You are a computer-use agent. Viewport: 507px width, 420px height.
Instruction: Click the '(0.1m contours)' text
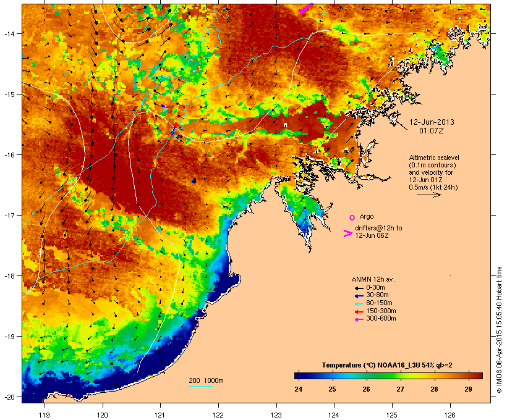coord(432,165)
